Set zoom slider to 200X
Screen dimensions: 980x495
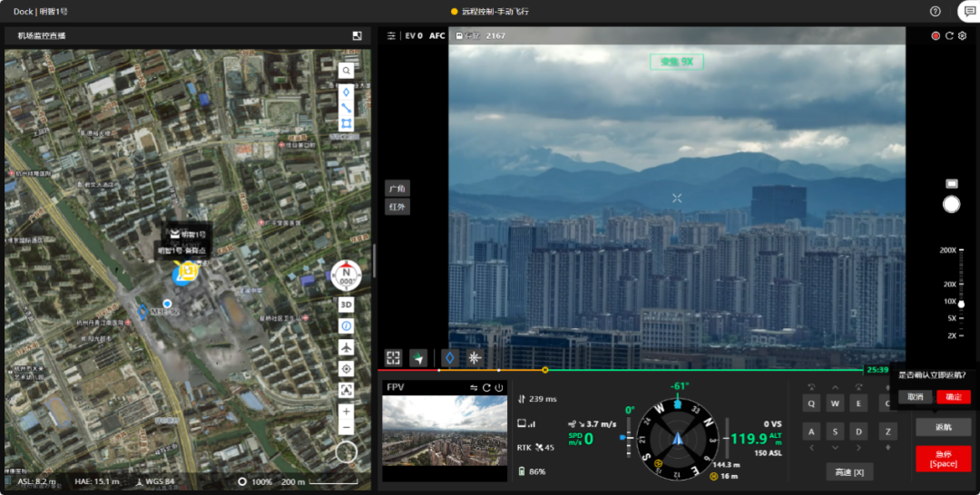(x=947, y=250)
